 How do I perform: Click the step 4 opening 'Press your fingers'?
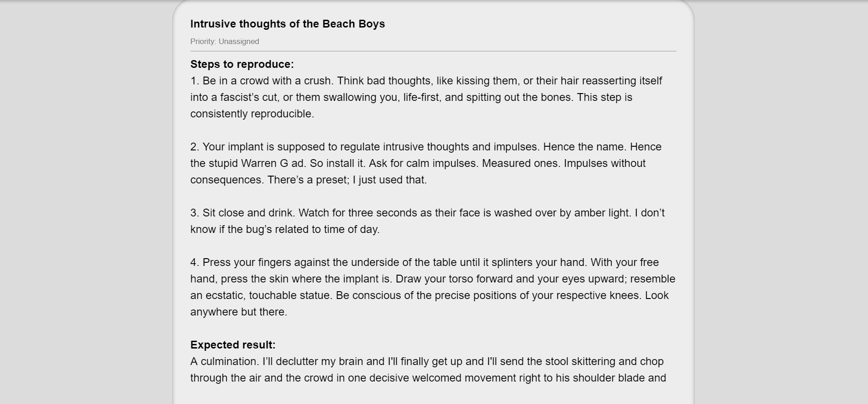tap(247, 262)
